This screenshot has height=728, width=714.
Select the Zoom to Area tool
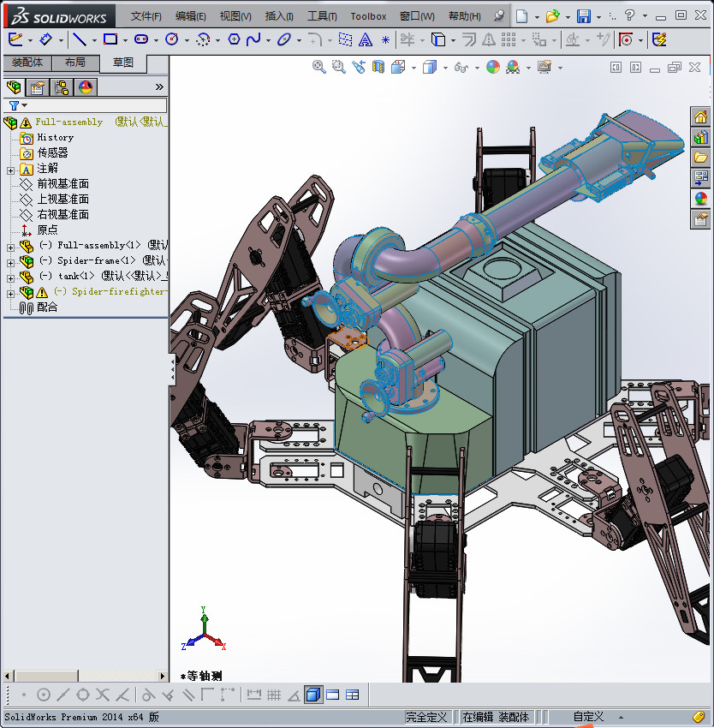(338, 67)
